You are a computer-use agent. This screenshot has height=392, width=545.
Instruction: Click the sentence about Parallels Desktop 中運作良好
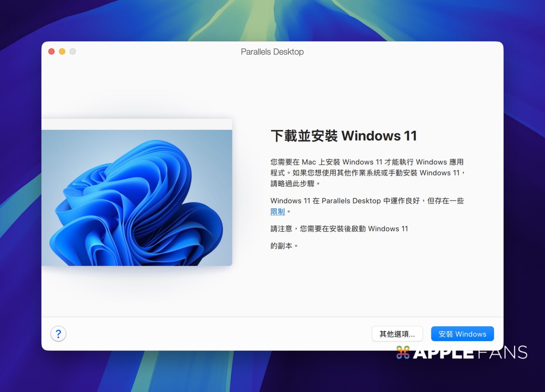(367, 201)
